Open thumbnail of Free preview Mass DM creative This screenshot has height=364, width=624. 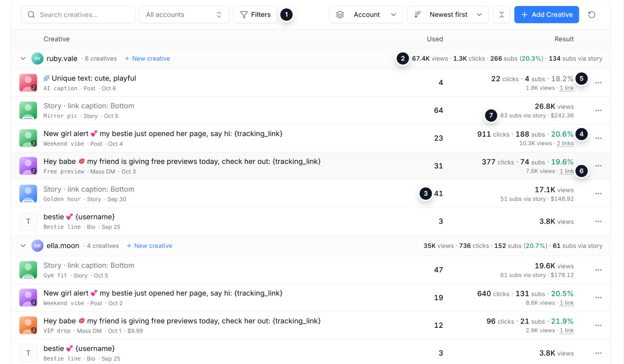(x=28, y=166)
